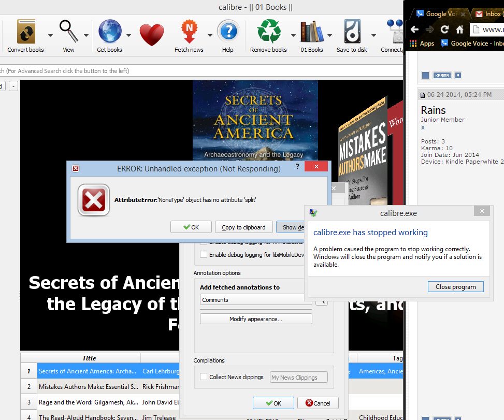The width and height of the screenshot is (504, 420).
Task: Click Cancel in the preferences dialog
Action: (x=318, y=403)
